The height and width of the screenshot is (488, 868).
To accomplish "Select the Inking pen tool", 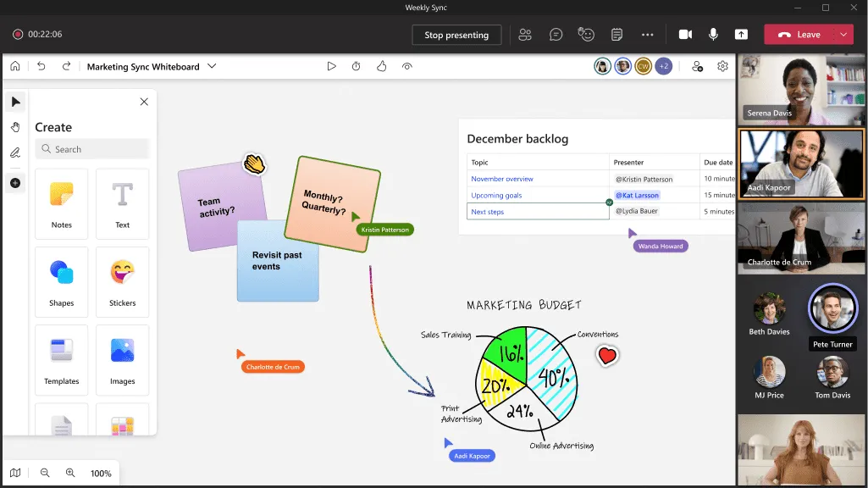I will 14,152.
